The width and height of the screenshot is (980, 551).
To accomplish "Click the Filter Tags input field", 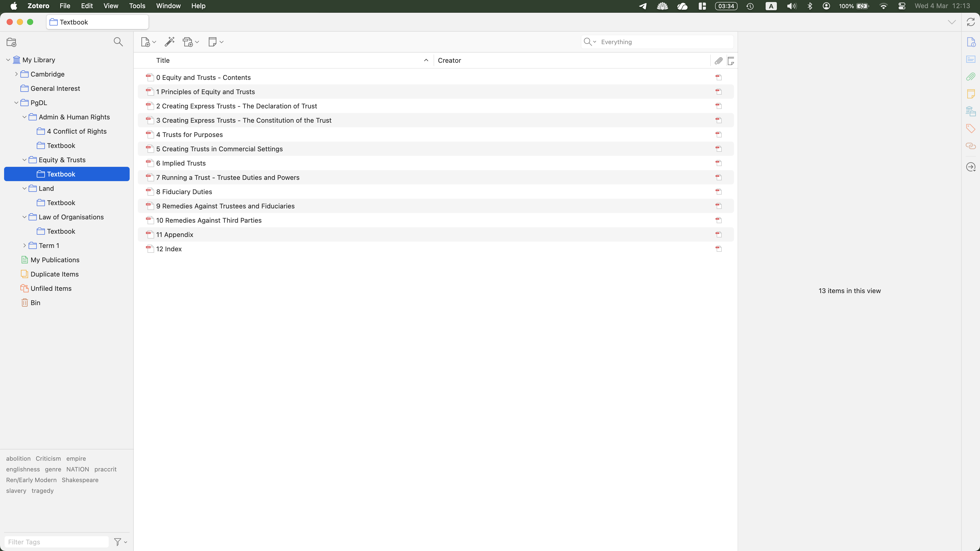I will (56, 542).
